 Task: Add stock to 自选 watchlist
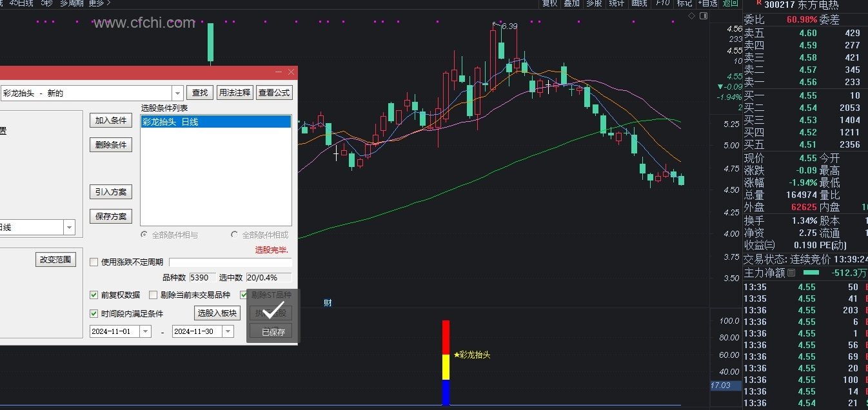coord(707,3)
